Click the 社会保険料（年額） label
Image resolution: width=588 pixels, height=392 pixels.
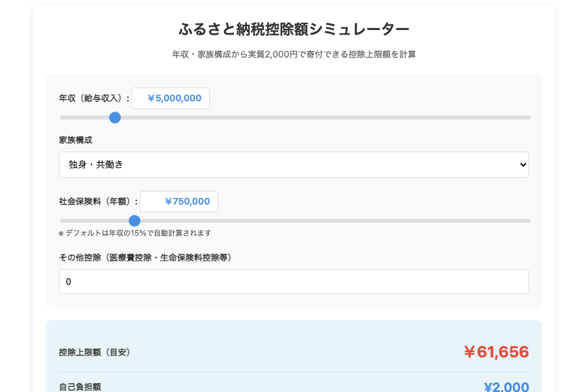pyautogui.click(x=98, y=201)
